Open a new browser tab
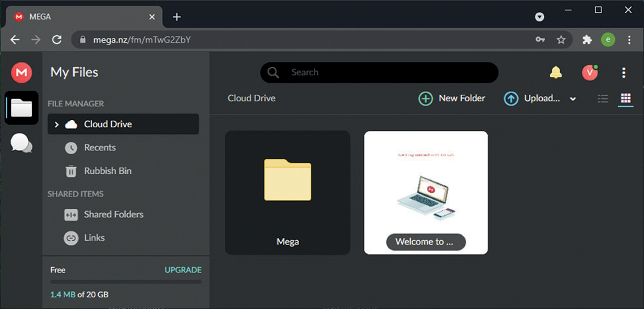This screenshot has width=644, height=309. coord(177,17)
